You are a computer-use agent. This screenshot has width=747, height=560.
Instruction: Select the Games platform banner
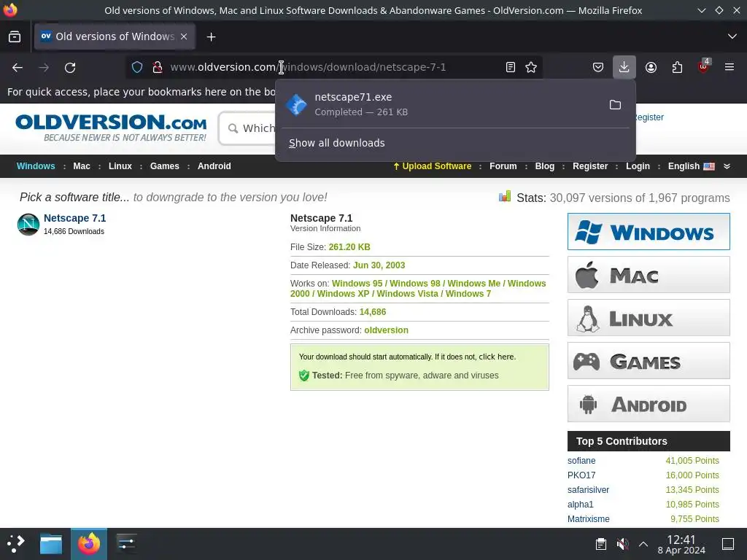[x=649, y=361]
